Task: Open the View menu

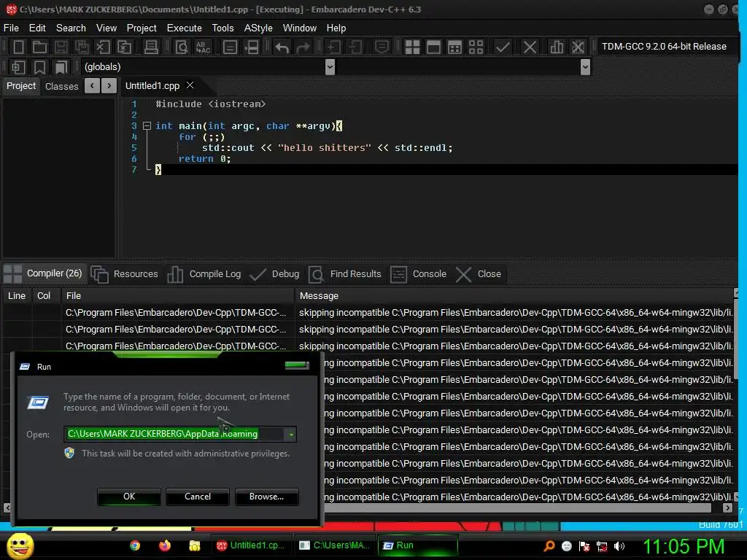Action: coord(107,28)
